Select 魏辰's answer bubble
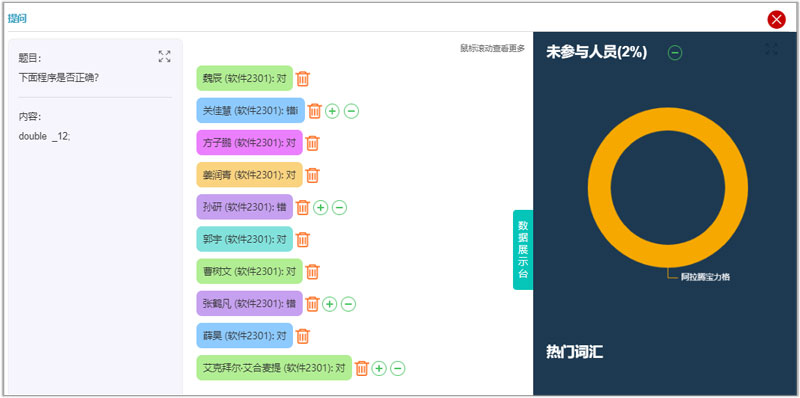800x398 pixels. pyautogui.click(x=245, y=78)
